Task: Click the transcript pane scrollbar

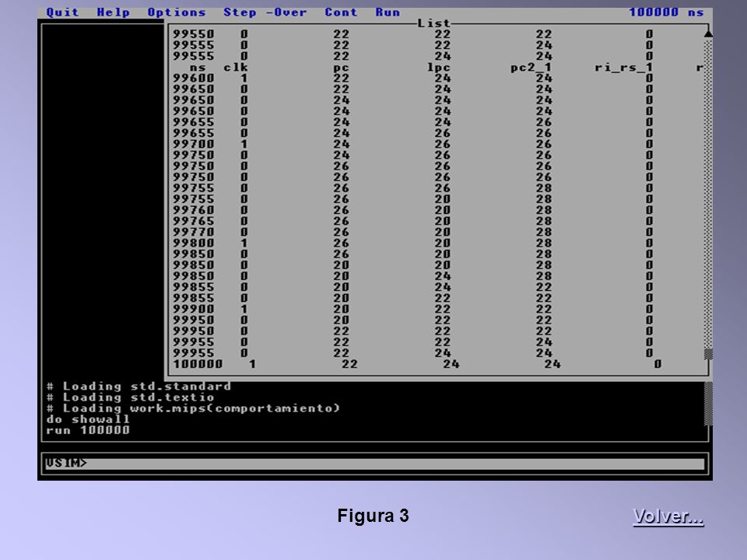Action: 708,404
